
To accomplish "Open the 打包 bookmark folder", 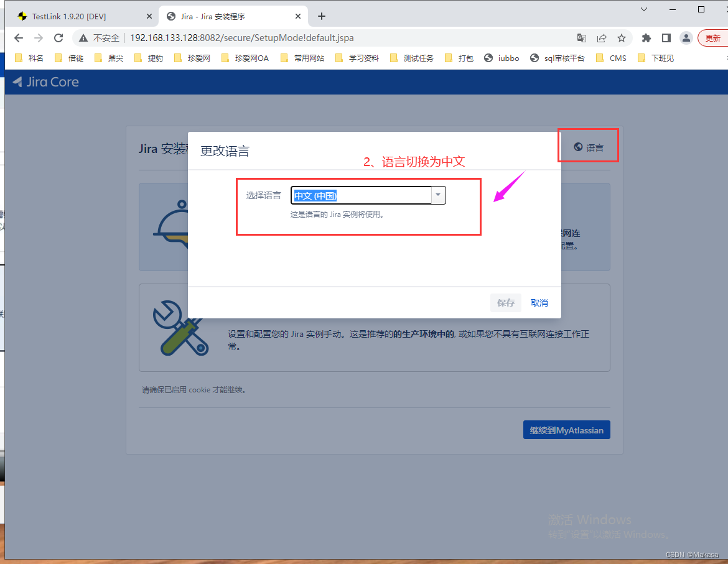I will coord(459,58).
